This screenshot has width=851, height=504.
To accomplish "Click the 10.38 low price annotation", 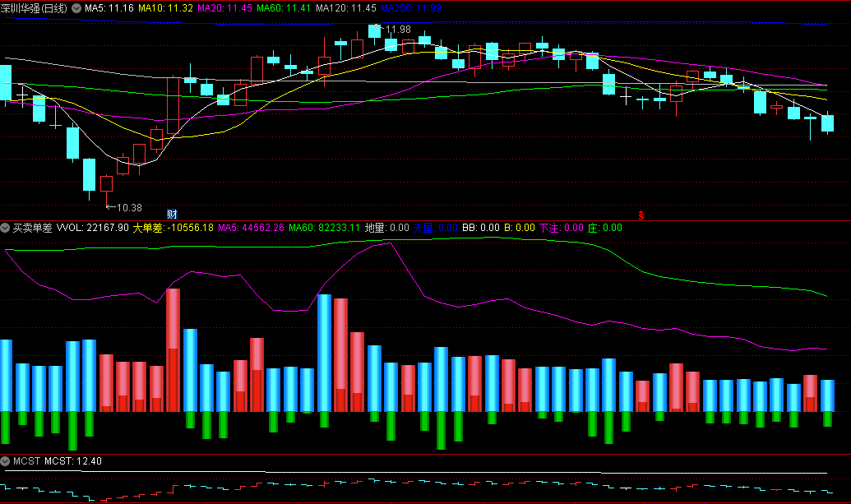I will click(129, 208).
